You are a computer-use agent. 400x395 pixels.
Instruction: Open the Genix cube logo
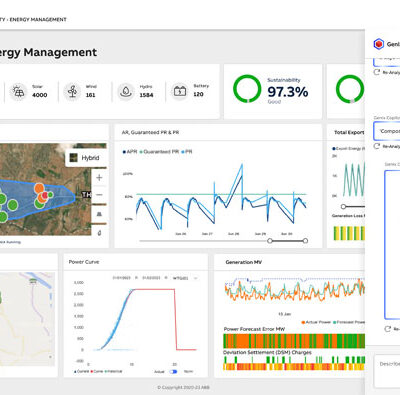pyautogui.click(x=379, y=44)
